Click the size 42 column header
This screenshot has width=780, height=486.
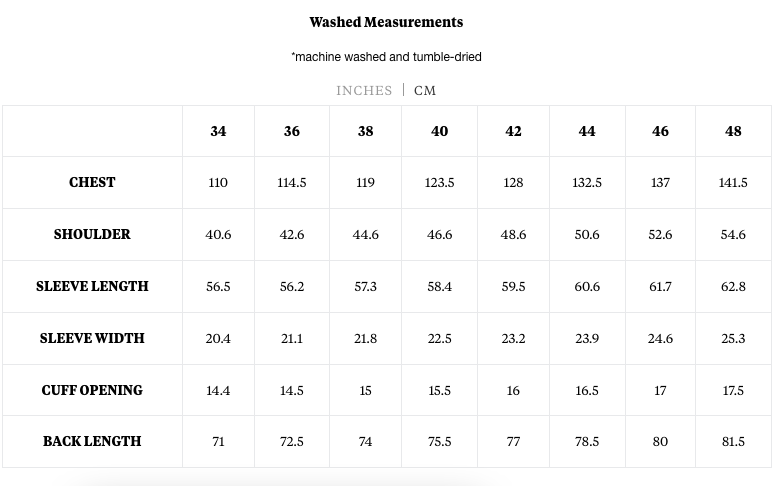[x=513, y=131]
